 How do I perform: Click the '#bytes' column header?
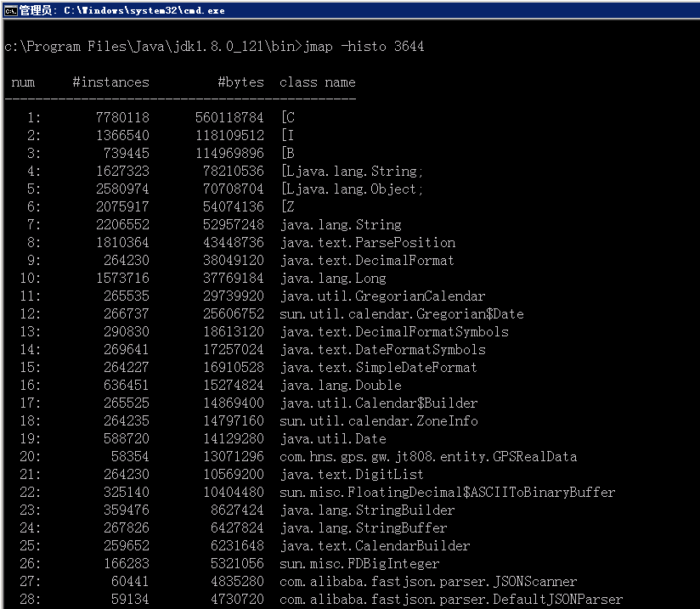click(240, 82)
